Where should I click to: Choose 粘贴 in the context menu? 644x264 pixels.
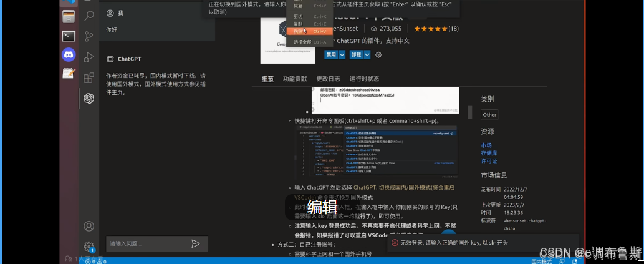tap(309, 31)
